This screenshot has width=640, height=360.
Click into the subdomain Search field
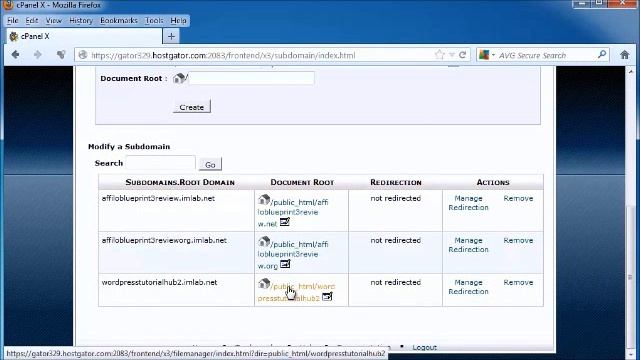coord(160,163)
